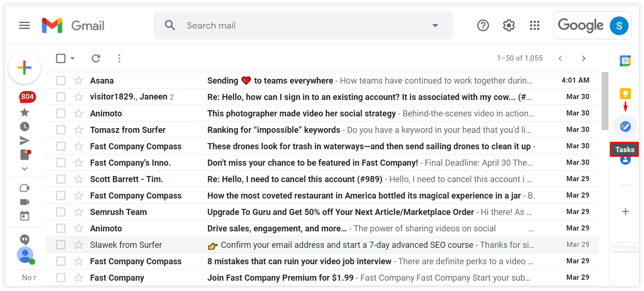
Task: Refresh the inbox
Action: [96, 58]
